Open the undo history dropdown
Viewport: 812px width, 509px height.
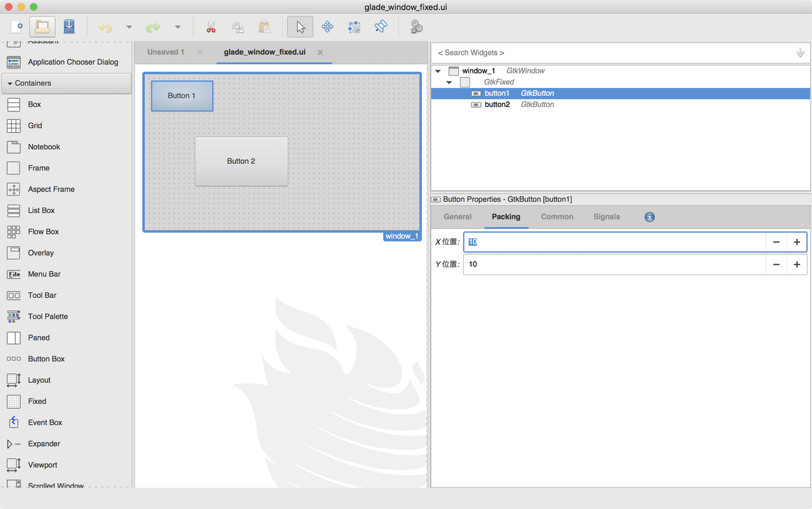coord(129,27)
